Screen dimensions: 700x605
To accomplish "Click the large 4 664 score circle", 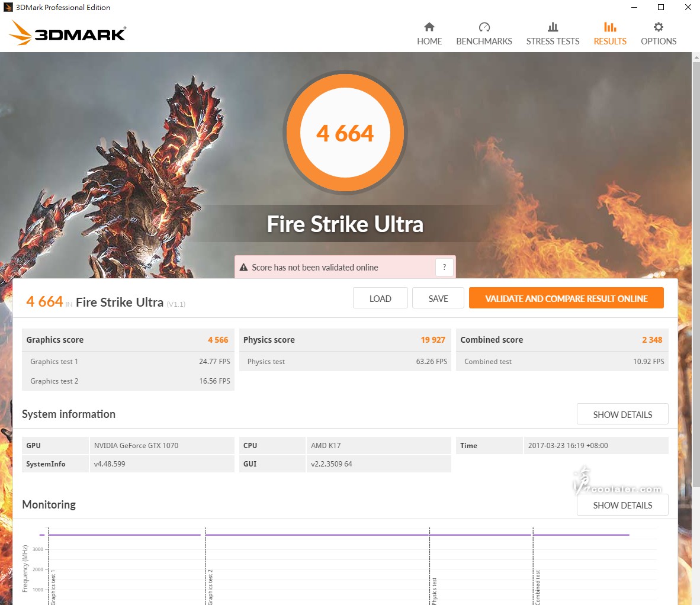I will (x=345, y=133).
